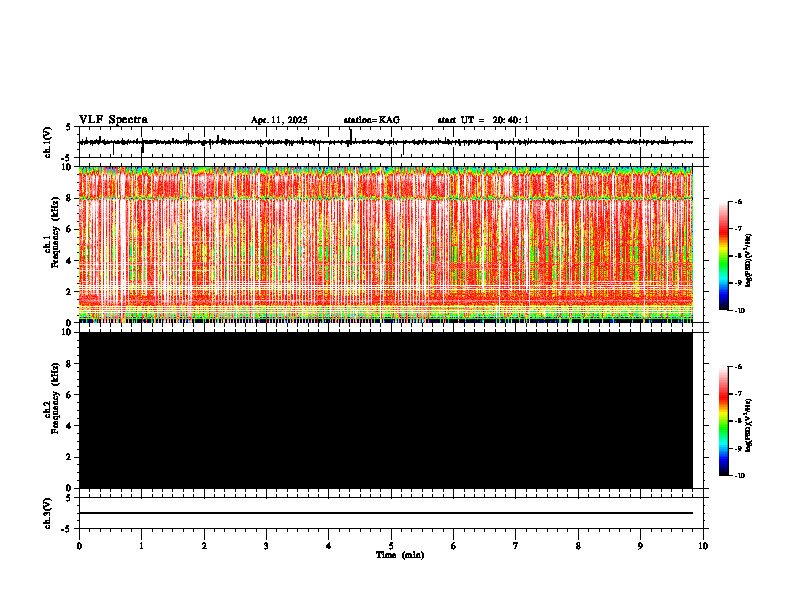Click the log(PSD) label beside ch.1 color bar
The height and width of the screenshot is (612, 792).
tap(748, 261)
